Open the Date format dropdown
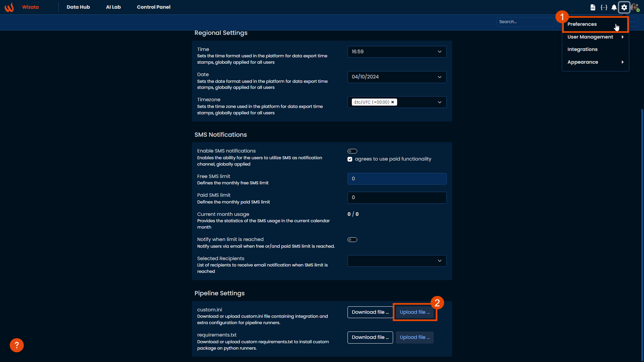644x362 pixels. click(397, 77)
